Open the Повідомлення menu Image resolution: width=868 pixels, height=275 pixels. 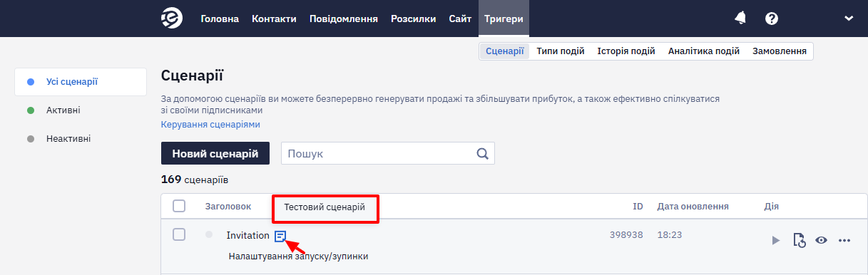[344, 19]
